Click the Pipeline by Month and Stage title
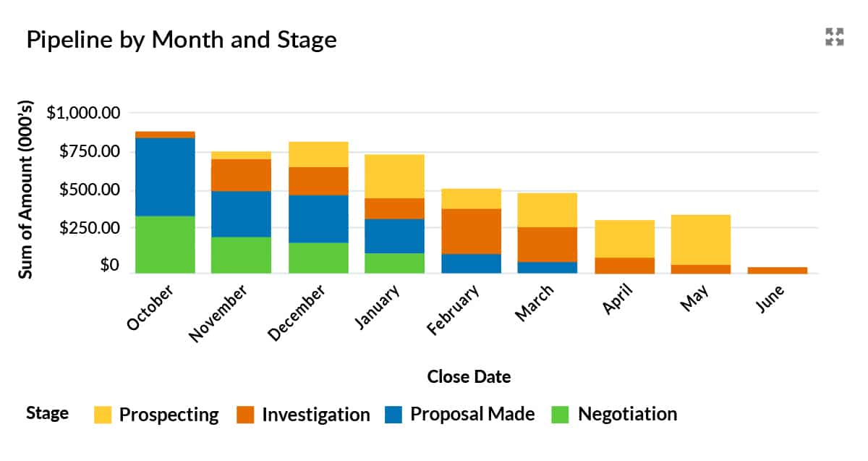 pyautogui.click(x=182, y=39)
